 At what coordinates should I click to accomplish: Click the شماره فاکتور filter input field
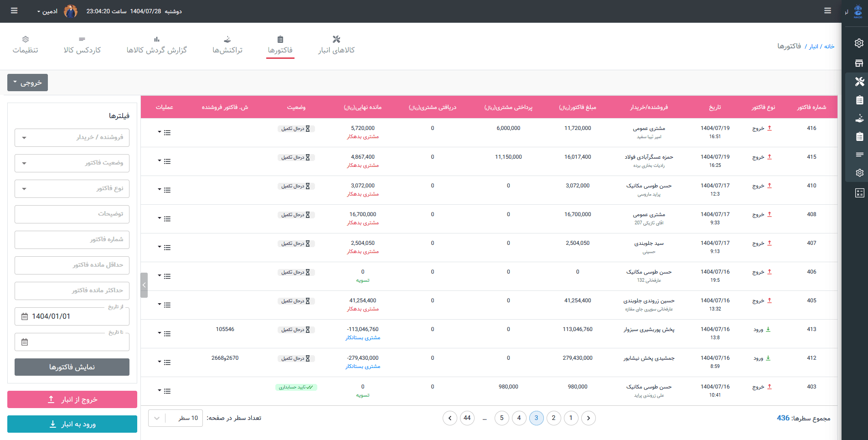click(72, 239)
